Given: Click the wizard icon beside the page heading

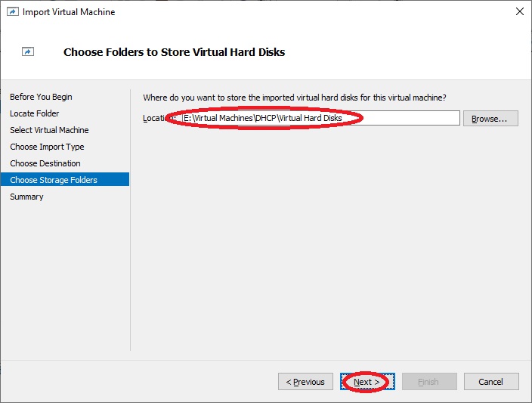Looking at the screenshot, I should [x=28, y=51].
